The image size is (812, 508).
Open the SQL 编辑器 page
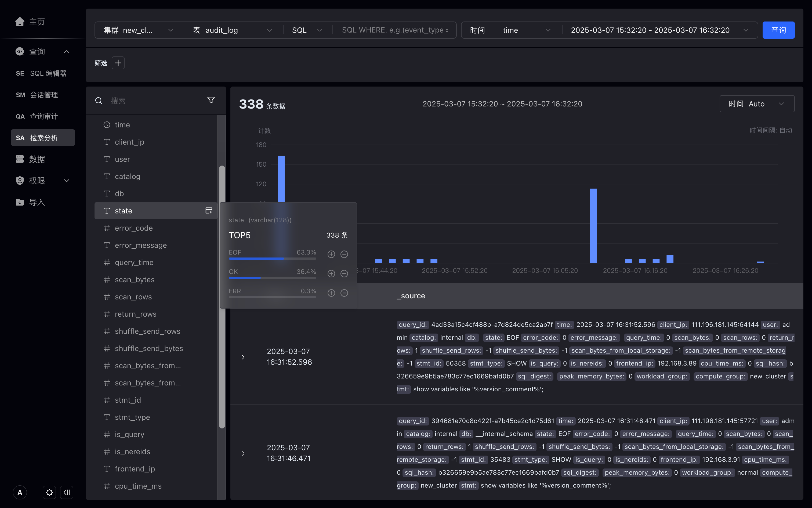click(43, 73)
